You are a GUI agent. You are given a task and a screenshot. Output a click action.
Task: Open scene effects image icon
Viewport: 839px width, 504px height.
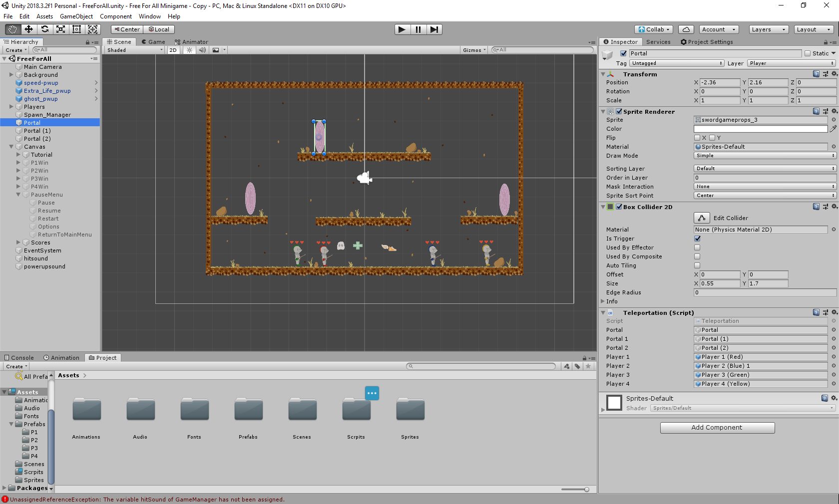pos(216,50)
